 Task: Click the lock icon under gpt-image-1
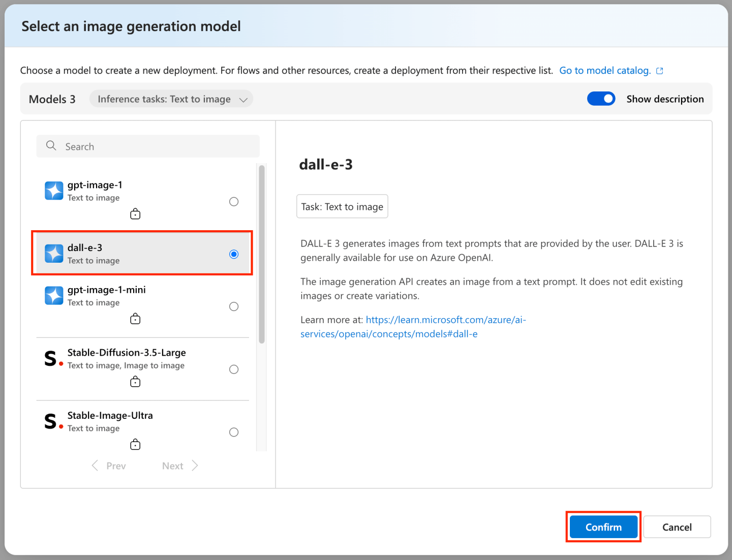click(135, 213)
